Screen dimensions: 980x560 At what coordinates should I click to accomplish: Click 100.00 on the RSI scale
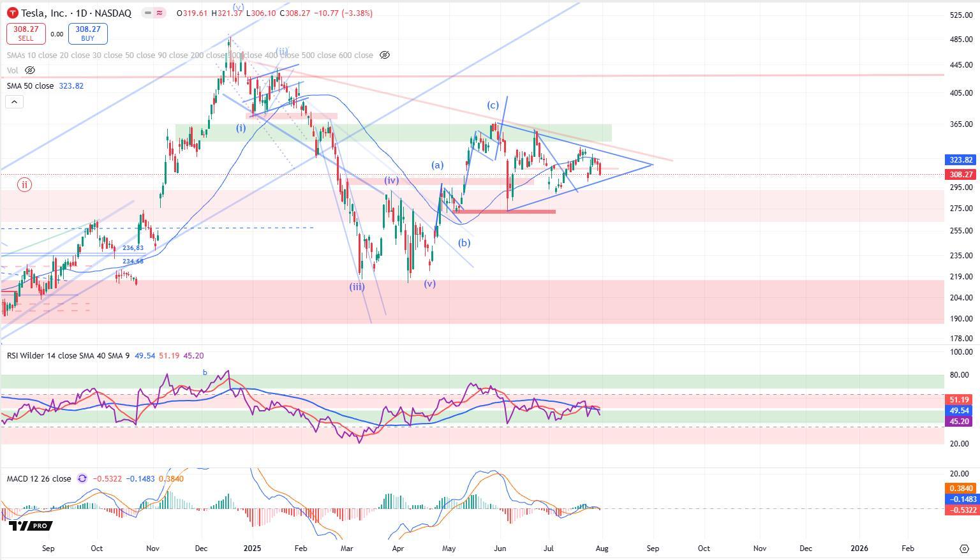click(961, 352)
